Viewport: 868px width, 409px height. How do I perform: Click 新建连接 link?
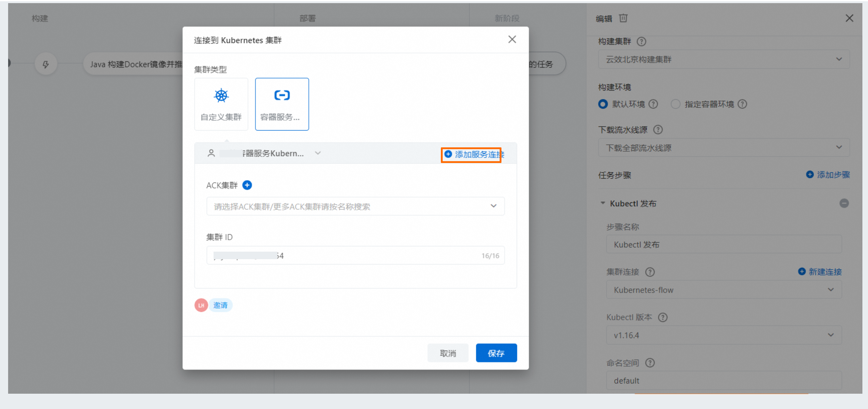[x=820, y=272]
